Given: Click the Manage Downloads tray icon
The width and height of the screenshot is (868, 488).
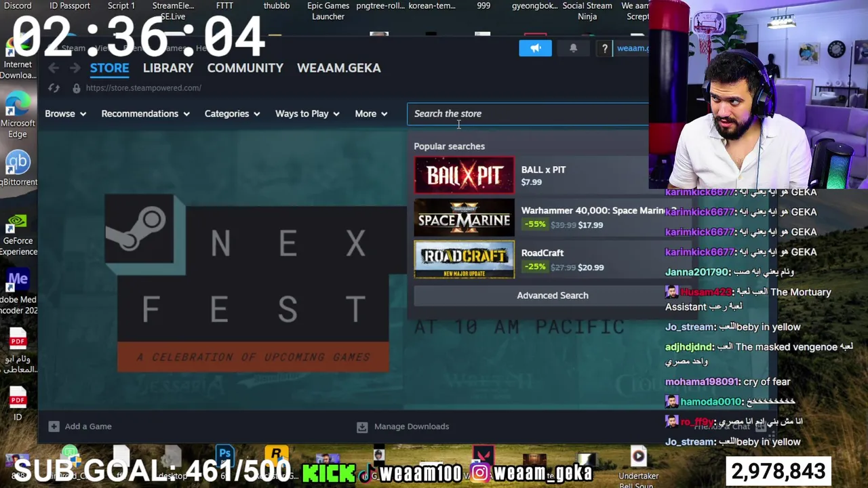Looking at the screenshot, I should pyautogui.click(x=362, y=426).
